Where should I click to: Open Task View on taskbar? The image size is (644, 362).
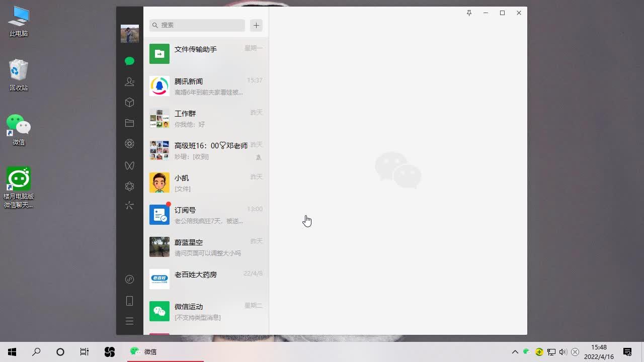85,352
